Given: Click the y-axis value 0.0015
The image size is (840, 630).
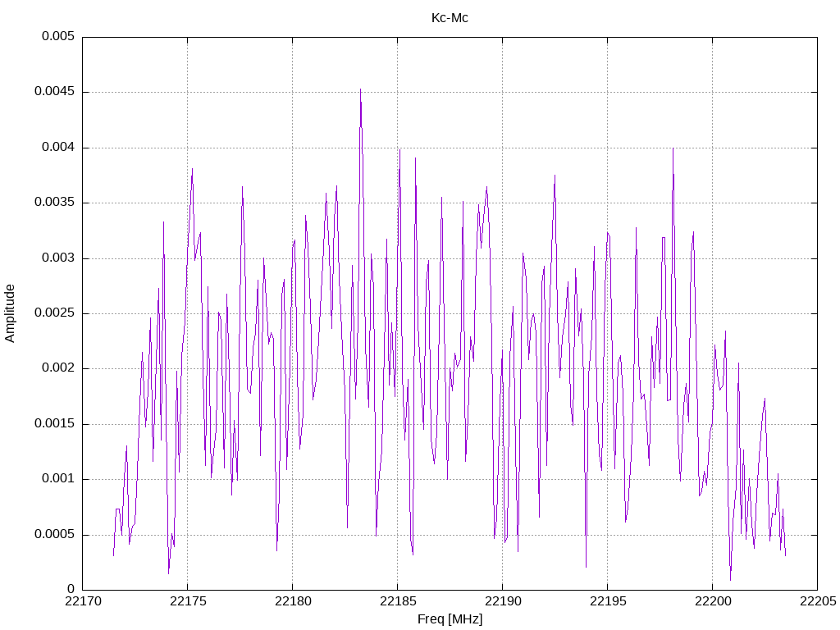Looking at the screenshot, I should (54, 424).
